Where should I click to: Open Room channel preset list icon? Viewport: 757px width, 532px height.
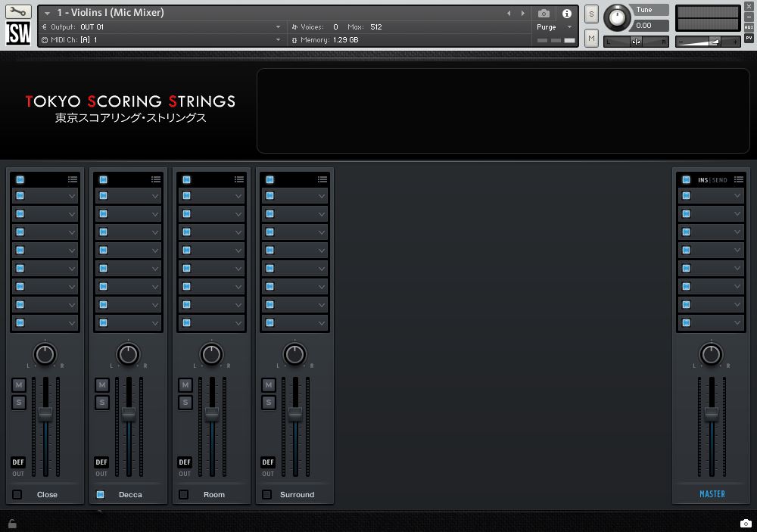239,179
